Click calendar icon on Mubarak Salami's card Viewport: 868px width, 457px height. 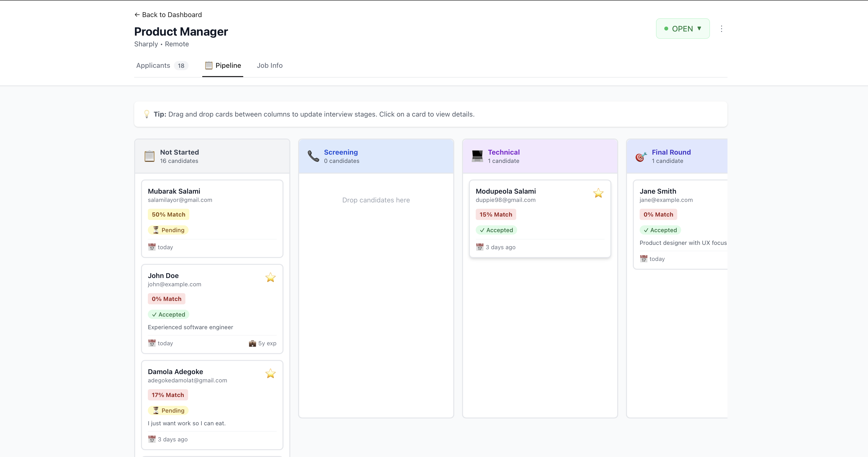pyautogui.click(x=152, y=247)
